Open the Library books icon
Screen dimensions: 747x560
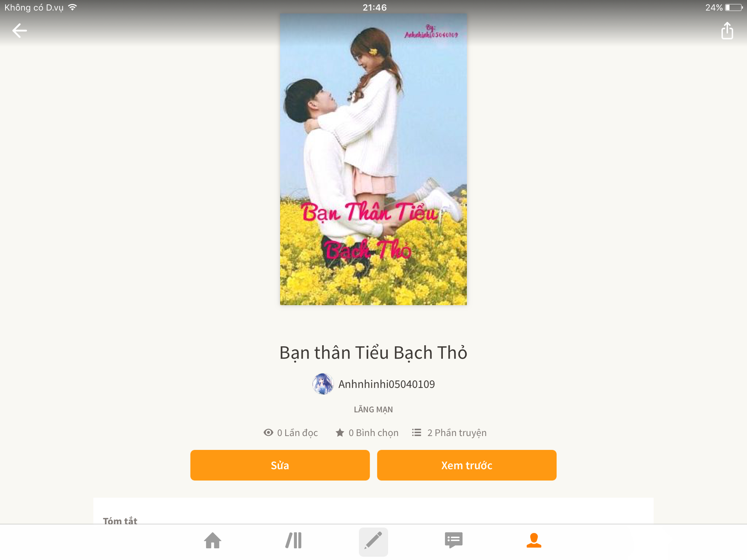(x=293, y=541)
